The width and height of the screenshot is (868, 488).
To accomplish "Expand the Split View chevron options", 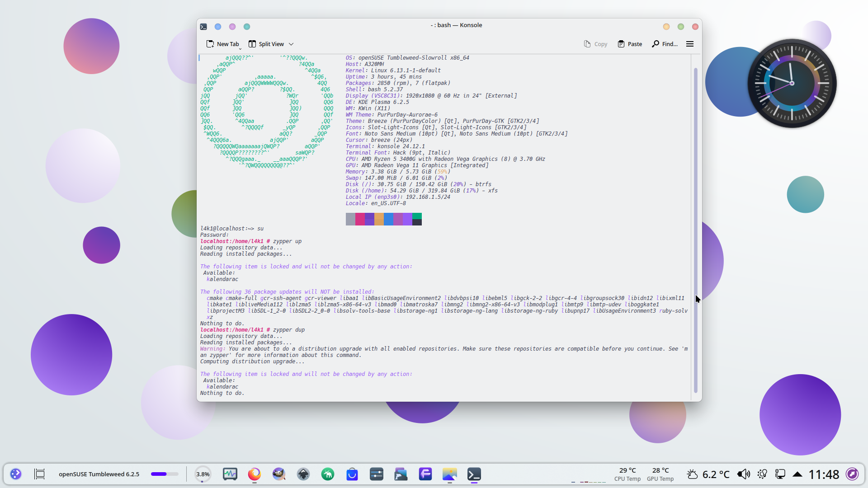I will (291, 44).
